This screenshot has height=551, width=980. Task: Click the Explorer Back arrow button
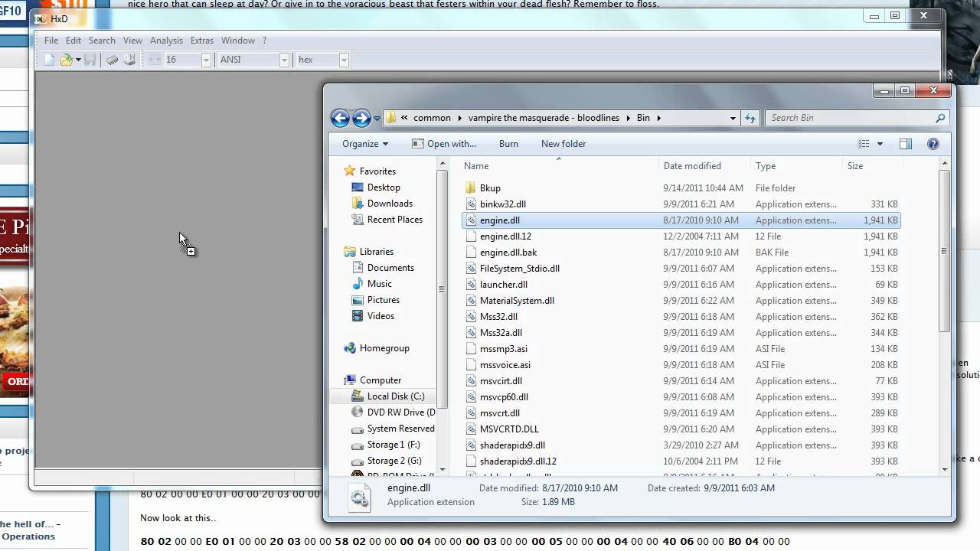click(x=341, y=118)
